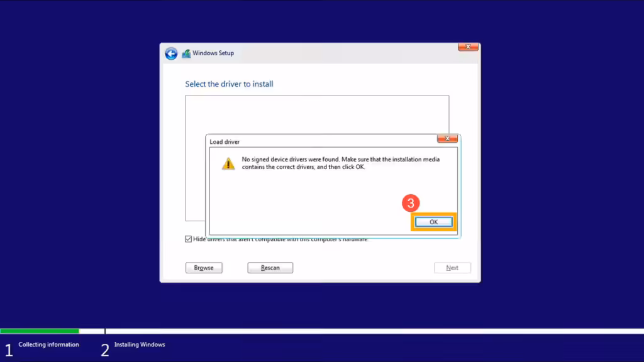Click the 'Windows Setup' title text
This screenshot has height=362, width=644.
tap(213, 53)
